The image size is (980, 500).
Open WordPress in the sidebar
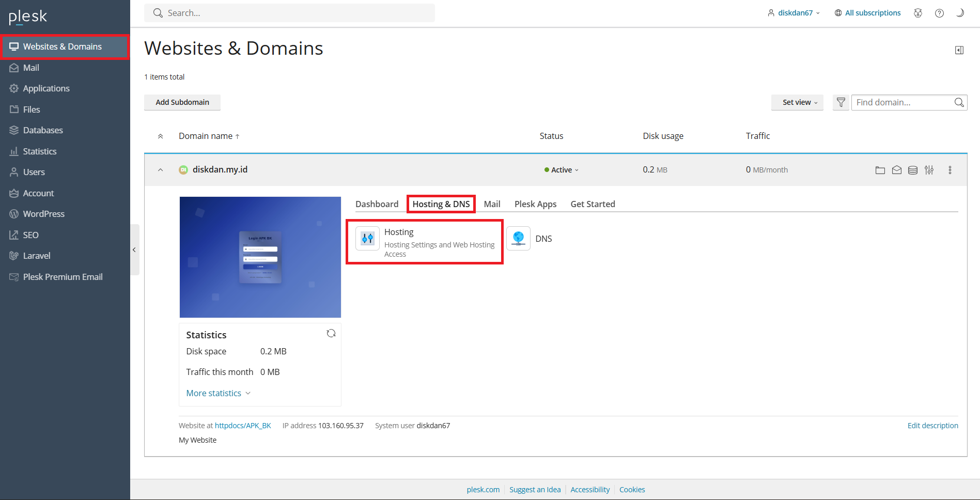pyautogui.click(x=44, y=214)
